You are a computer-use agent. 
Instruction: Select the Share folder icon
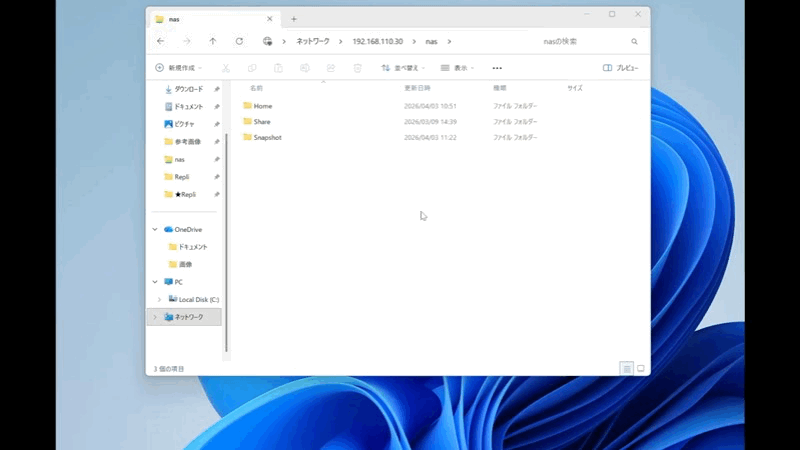point(247,121)
